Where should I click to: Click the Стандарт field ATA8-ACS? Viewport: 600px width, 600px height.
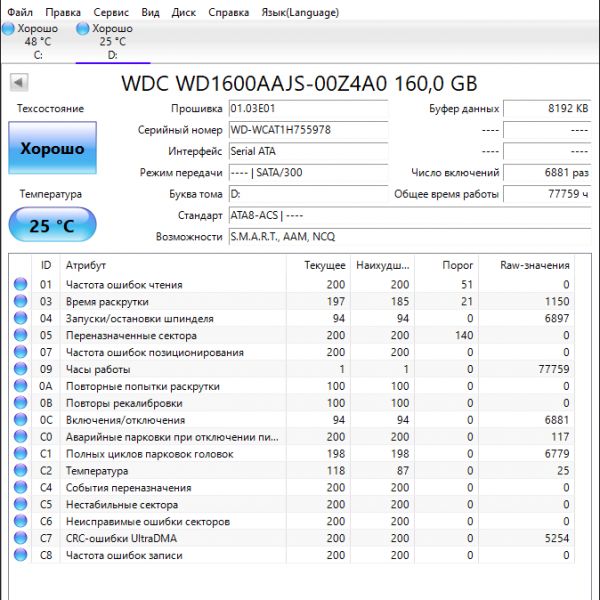410,215
